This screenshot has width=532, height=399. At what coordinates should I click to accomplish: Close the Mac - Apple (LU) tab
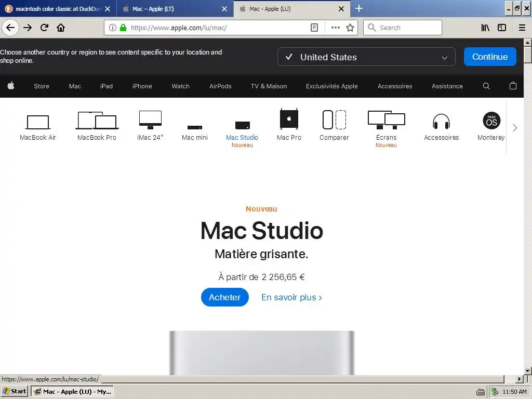pos(341,9)
